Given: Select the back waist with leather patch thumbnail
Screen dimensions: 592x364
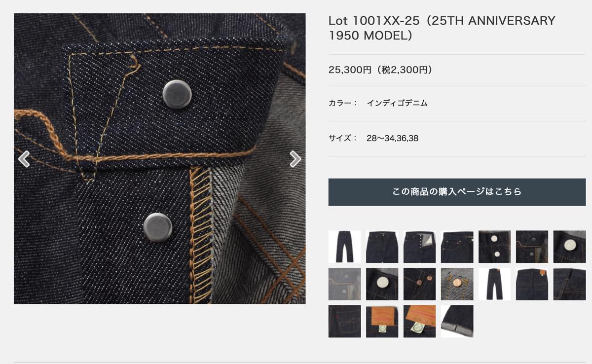Looking at the screenshot, I should click(x=532, y=284).
